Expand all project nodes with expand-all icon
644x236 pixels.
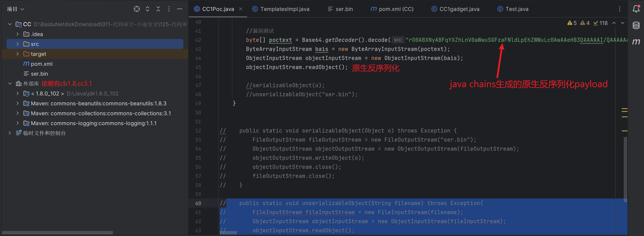pyautogui.click(x=148, y=9)
